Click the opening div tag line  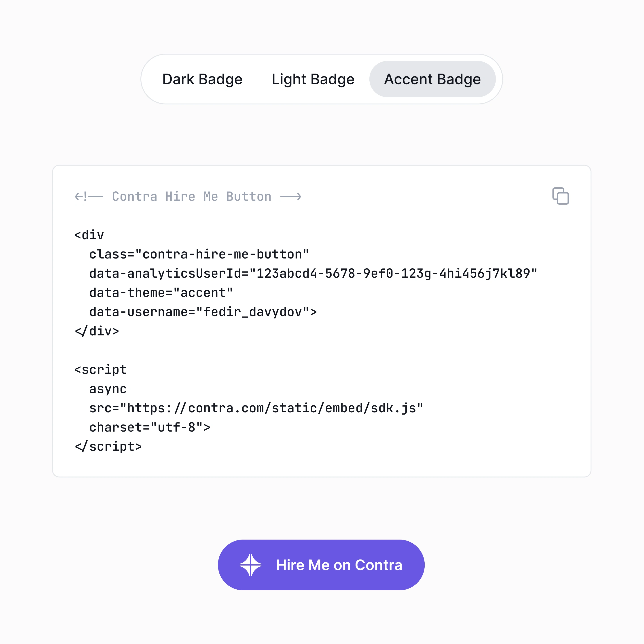click(89, 235)
